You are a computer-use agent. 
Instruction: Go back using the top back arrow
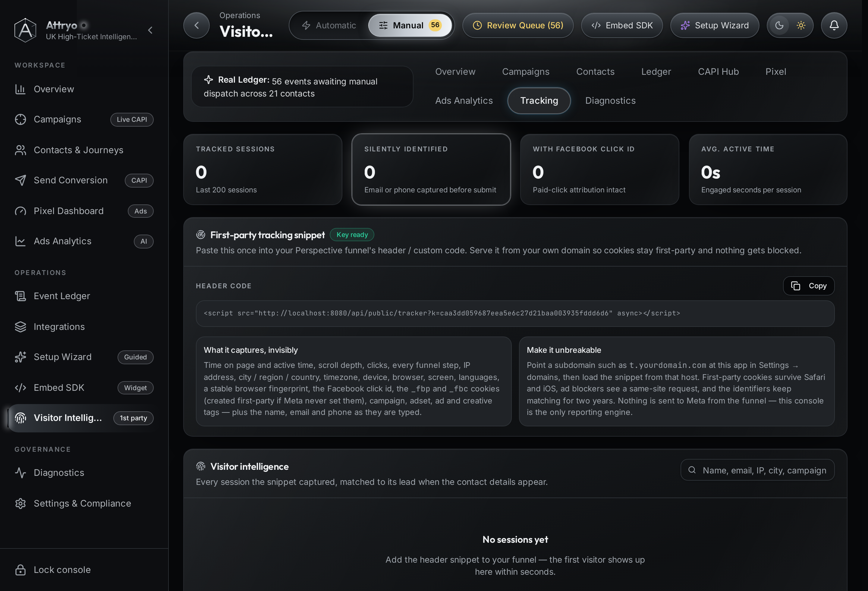tap(196, 25)
